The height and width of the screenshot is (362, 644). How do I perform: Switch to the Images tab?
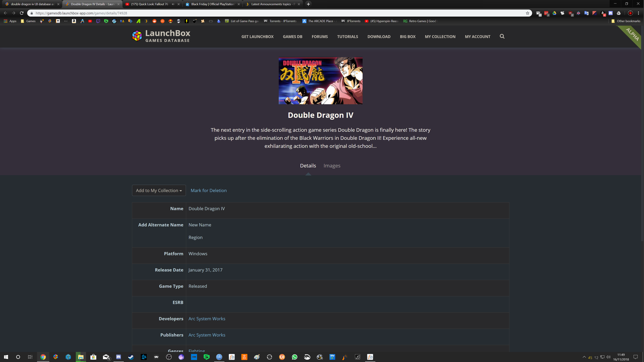[332, 166]
